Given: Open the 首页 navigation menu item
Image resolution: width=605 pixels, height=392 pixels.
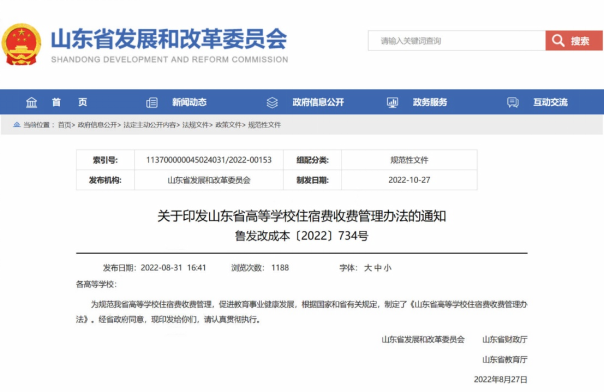Looking at the screenshot, I should pos(69,102).
